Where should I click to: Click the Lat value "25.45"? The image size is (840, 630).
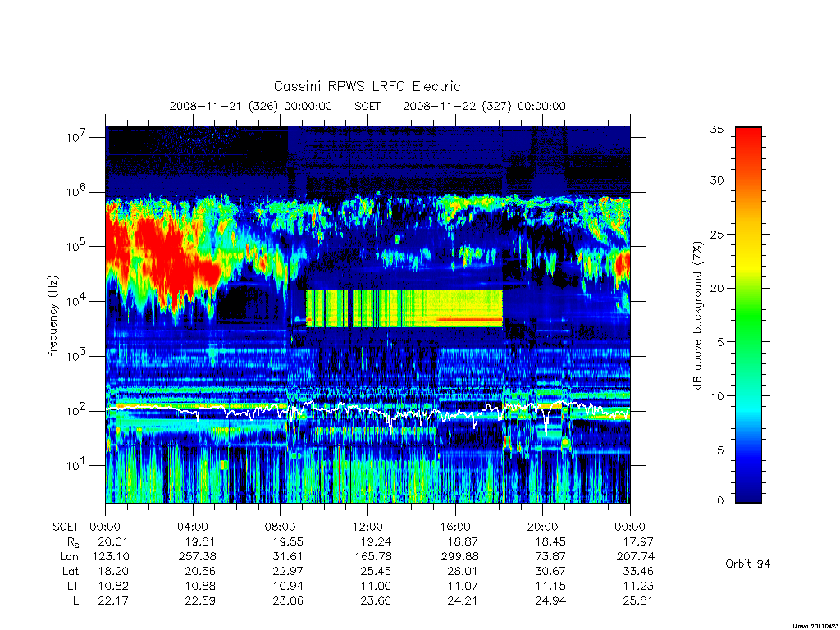pyautogui.click(x=376, y=571)
